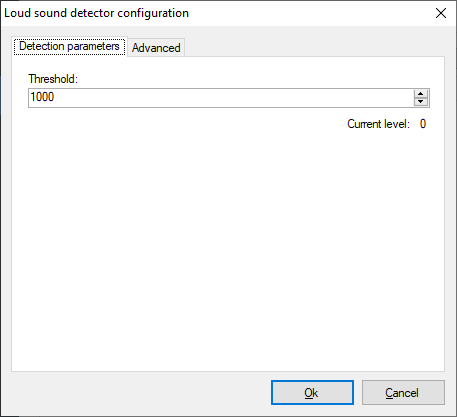Image resolution: width=457 pixels, height=417 pixels.
Task: Click empty area of Detection parameters panel
Action: pos(228,247)
